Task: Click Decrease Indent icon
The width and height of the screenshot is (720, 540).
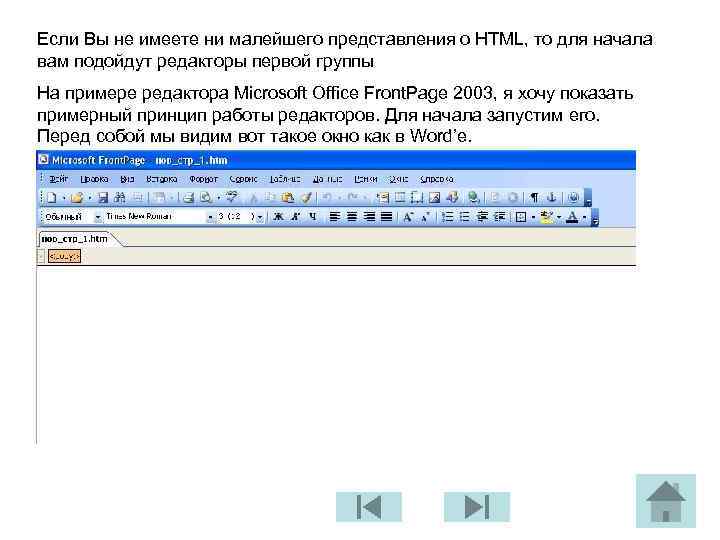Action: pyautogui.click(x=482, y=217)
